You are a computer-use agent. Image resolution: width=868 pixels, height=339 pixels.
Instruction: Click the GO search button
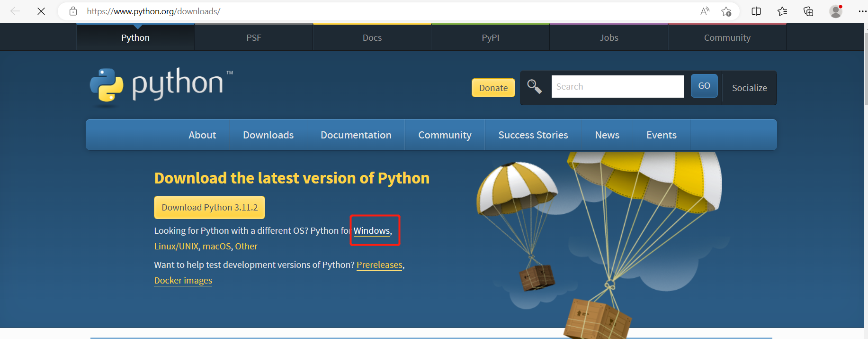[x=704, y=86]
